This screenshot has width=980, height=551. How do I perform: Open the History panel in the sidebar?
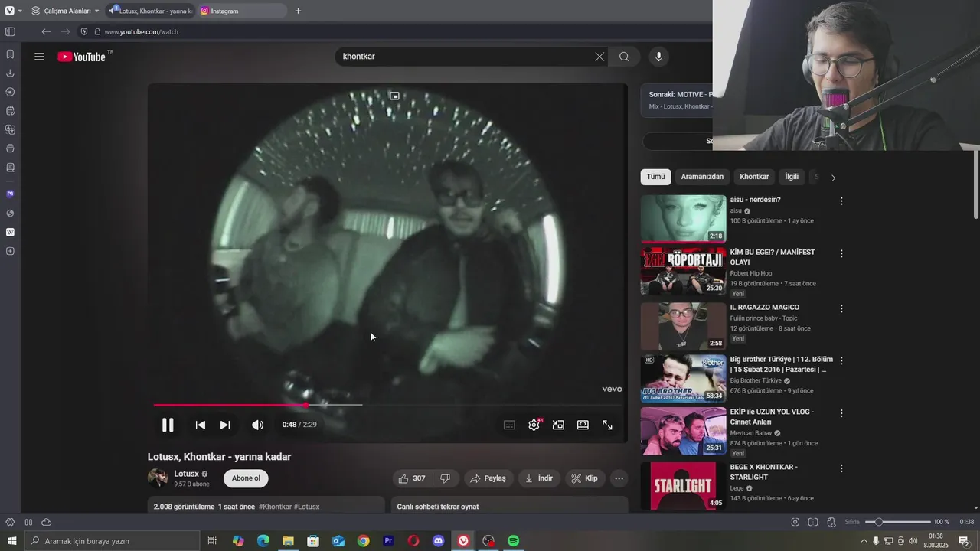click(10, 92)
